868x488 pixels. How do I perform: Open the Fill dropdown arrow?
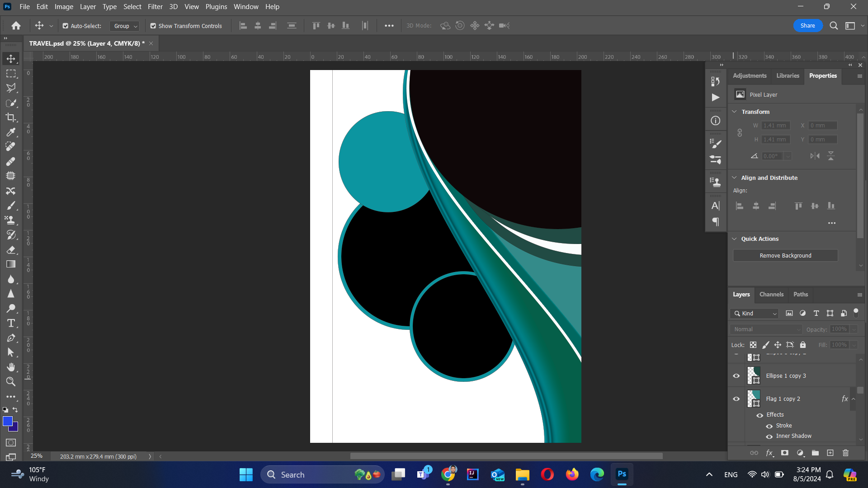point(854,345)
